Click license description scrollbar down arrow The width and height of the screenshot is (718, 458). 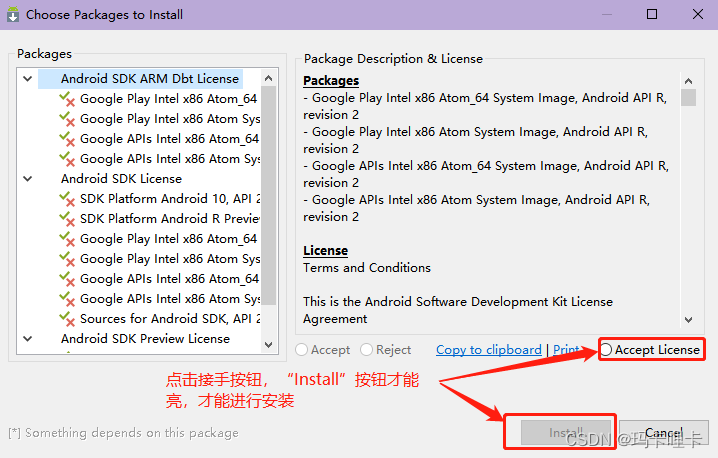pos(688,320)
